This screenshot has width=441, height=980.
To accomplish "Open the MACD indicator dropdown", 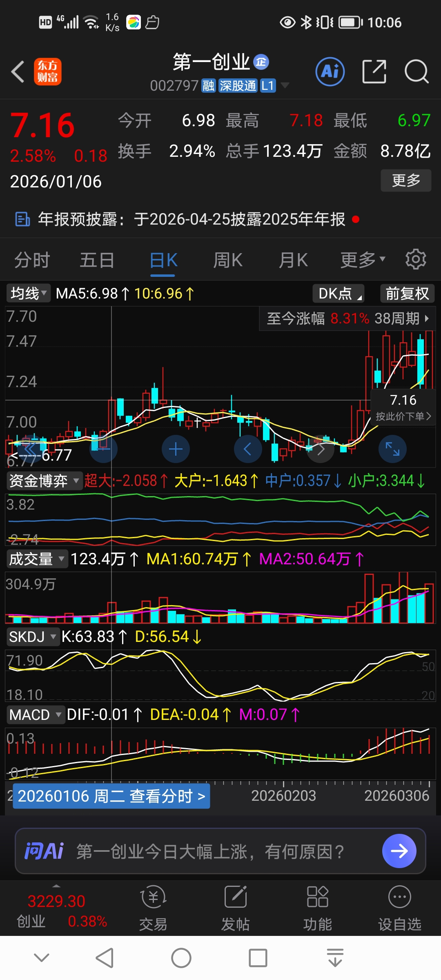I will click(x=35, y=715).
